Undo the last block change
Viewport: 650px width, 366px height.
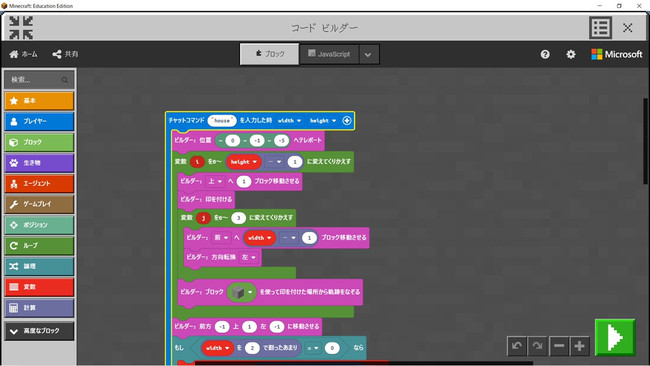pos(517,346)
